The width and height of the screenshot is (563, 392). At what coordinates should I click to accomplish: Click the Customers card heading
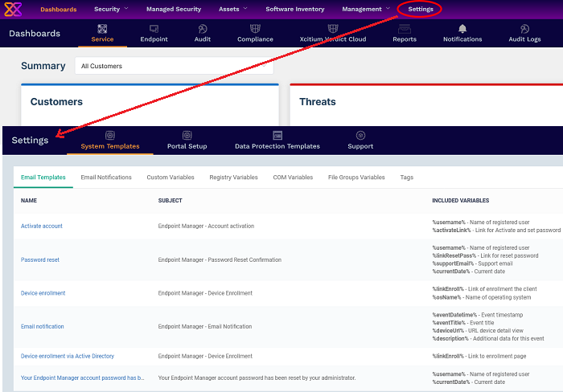coord(56,102)
